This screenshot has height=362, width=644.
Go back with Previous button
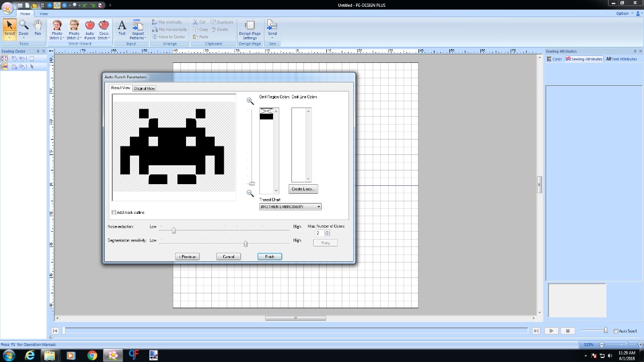[x=187, y=257]
